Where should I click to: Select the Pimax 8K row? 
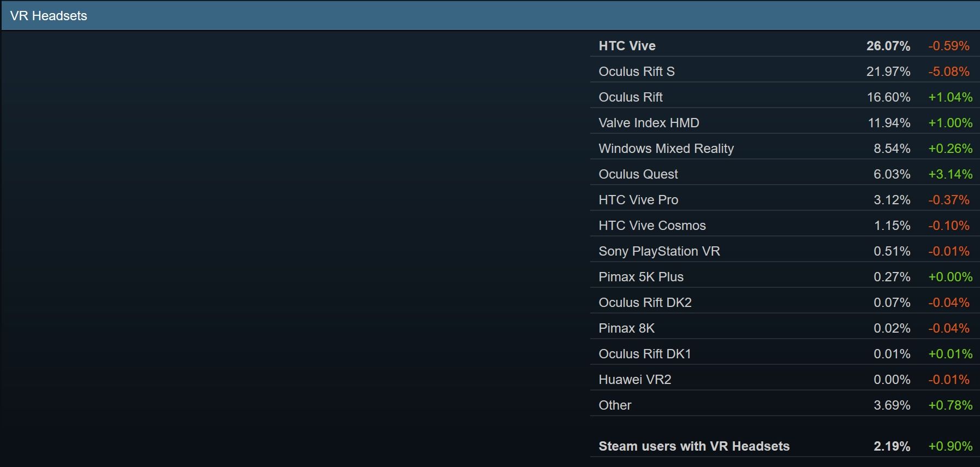626,328
